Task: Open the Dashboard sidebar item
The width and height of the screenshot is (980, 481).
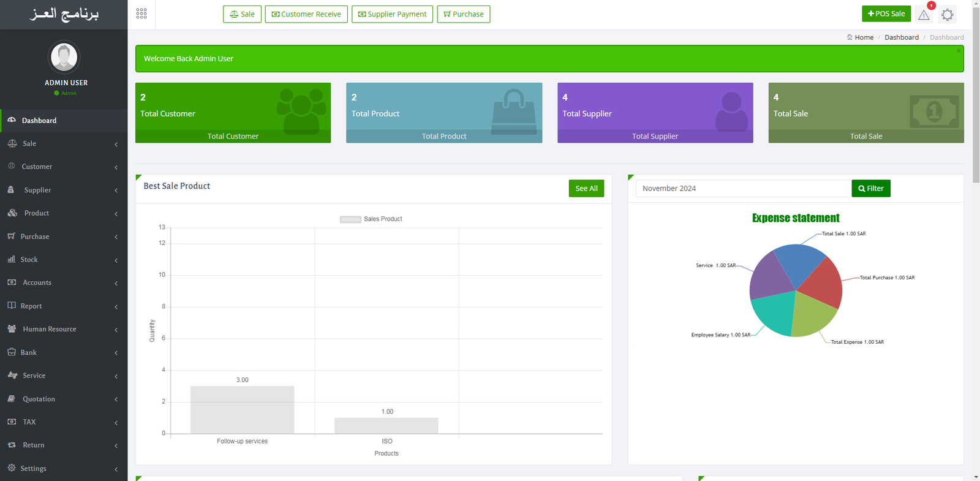Action: pos(64,121)
